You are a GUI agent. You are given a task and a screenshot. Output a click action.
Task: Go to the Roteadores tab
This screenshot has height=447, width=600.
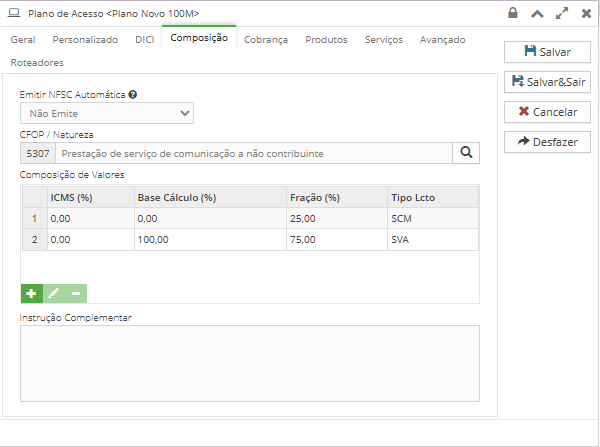tap(37, 62)
